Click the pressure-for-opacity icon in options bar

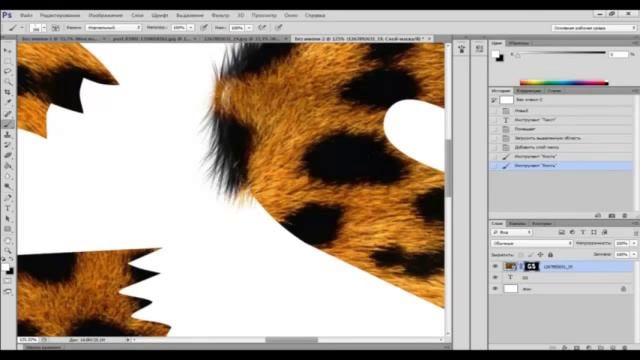(204, 28)
